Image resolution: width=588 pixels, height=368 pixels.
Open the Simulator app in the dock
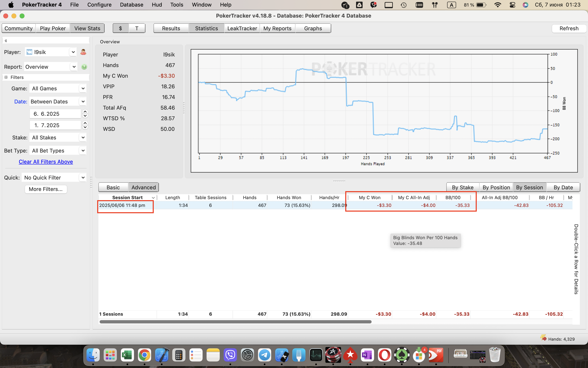282,355
